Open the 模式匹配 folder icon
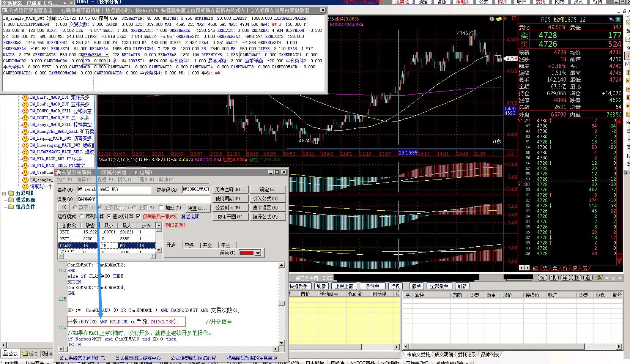Viewport: 630px width, 364px height. click(11, 200)
